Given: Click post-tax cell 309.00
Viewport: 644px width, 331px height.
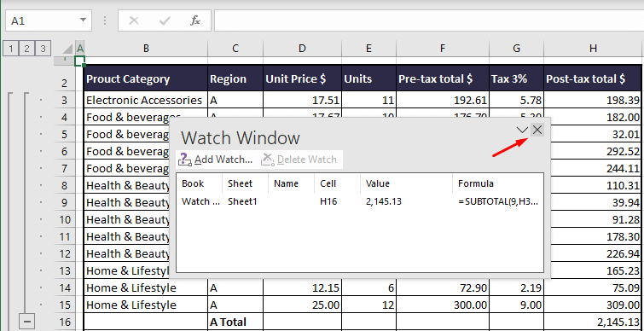Looking at the screenshot, I should tap(593, 305).
